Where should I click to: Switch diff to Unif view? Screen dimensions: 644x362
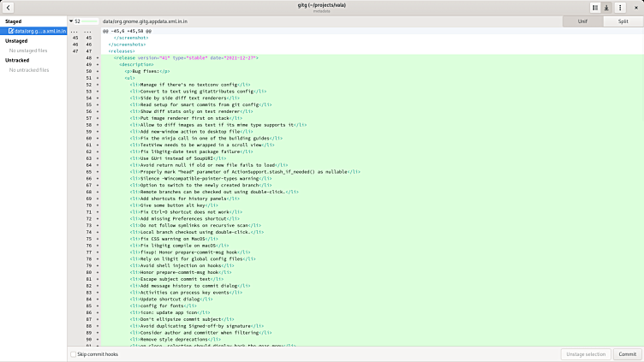[581, 21]
